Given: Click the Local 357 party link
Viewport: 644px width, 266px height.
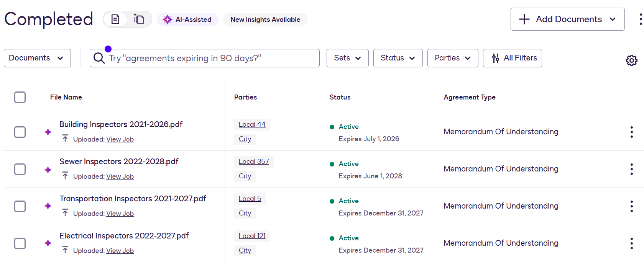Looking at the screenshot, I should coord(254,162).
